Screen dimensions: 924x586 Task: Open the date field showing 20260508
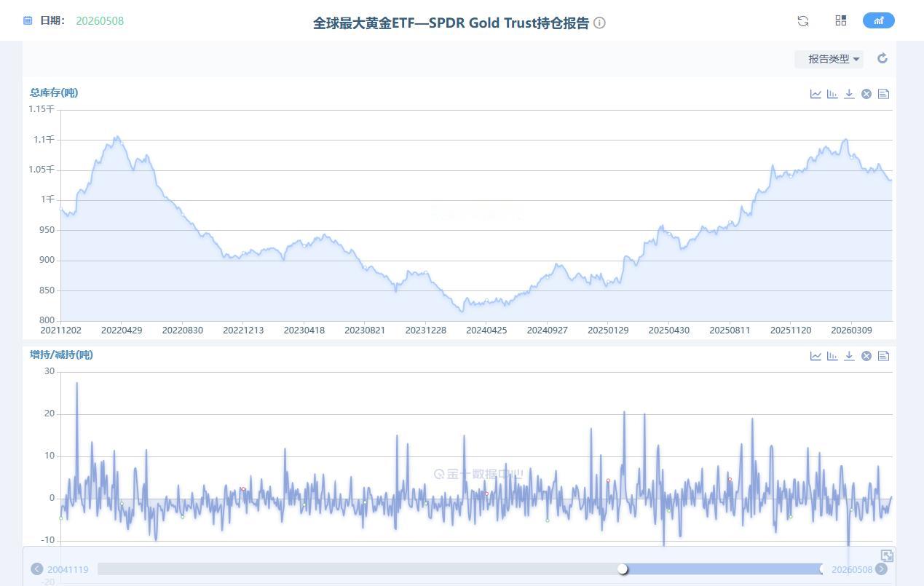point(100,21)
